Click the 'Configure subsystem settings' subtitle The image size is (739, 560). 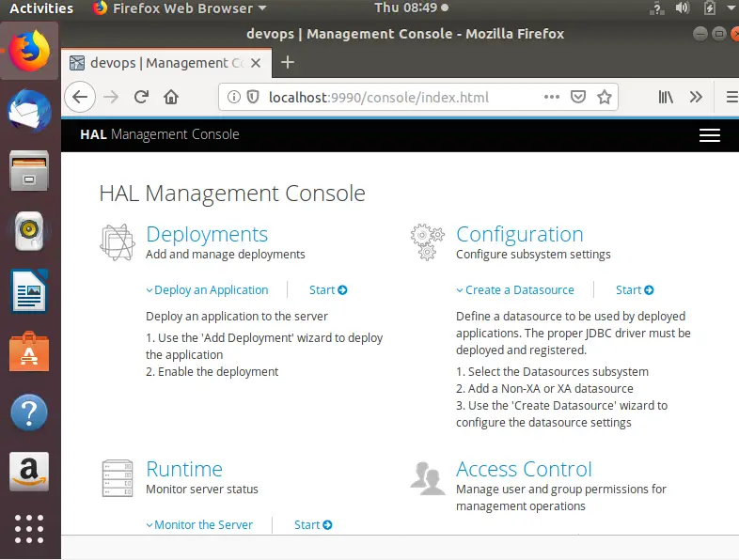[x=533, y=255]
